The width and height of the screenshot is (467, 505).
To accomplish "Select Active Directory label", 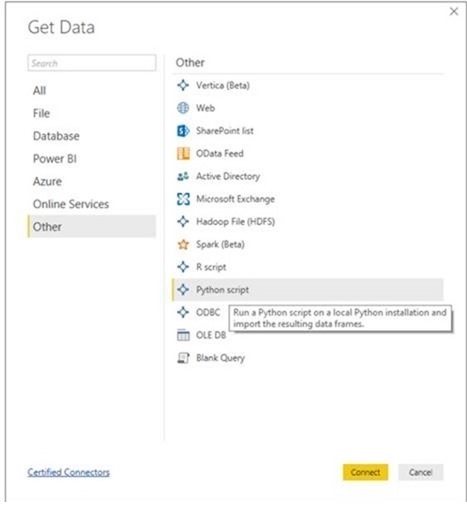I will pos(228,176).
